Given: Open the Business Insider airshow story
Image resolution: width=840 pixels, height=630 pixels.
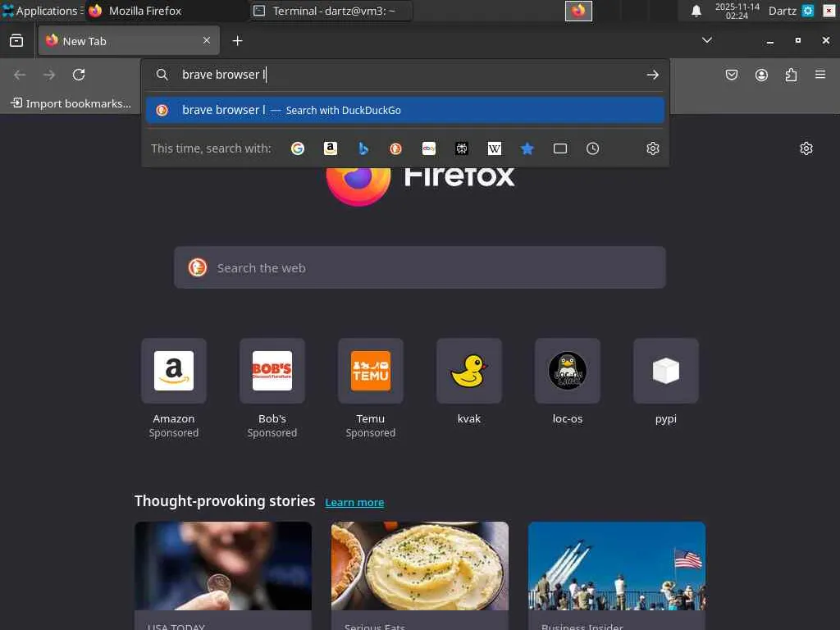Looking at the screenshot, I should pos(617,575).
